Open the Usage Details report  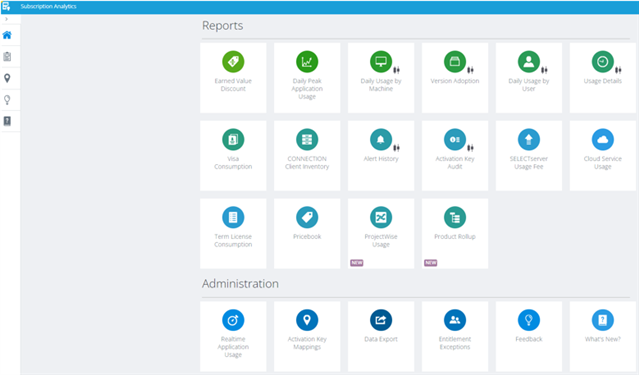click(x=603, y=78)
